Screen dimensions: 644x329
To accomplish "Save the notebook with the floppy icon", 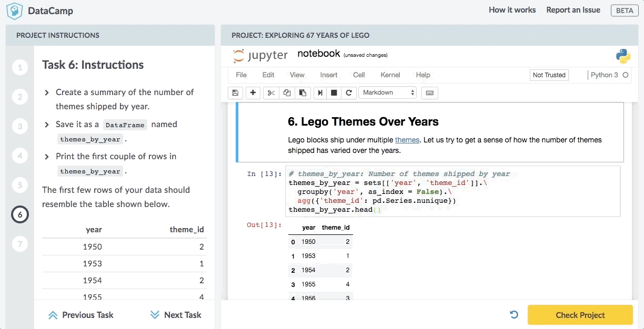I will click(x=235, y=92).
